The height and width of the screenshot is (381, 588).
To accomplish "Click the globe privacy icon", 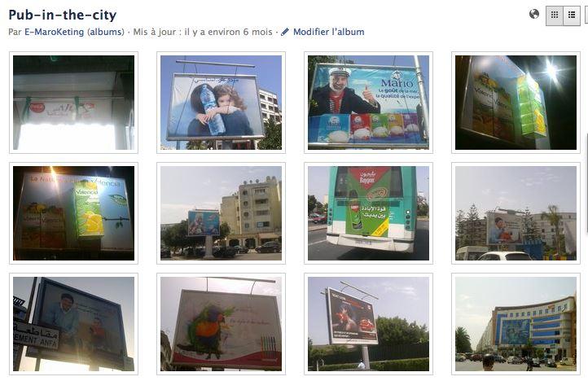I will click(x=534, y=15).
